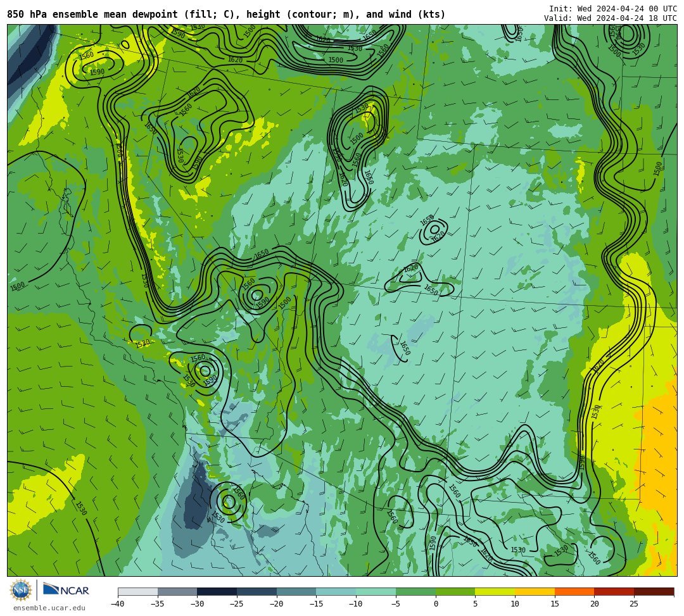Click the Valid time 'Wed 2024-04-24 18 UTC'
The image size is (684, 616).
coord(627,18)
